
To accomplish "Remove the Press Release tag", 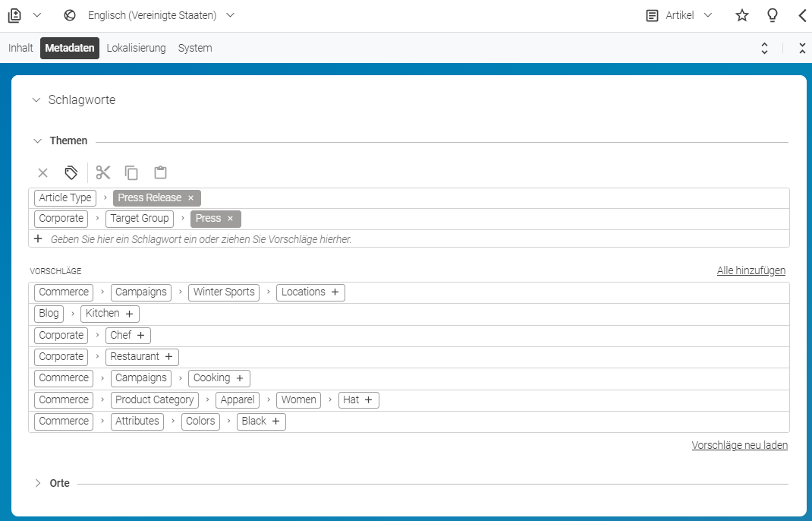I will 190,198.
